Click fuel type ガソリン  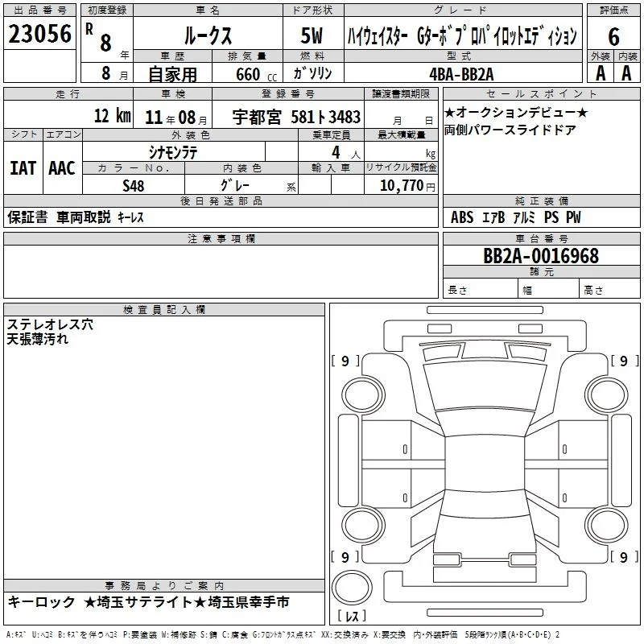[x=312, y=73]
